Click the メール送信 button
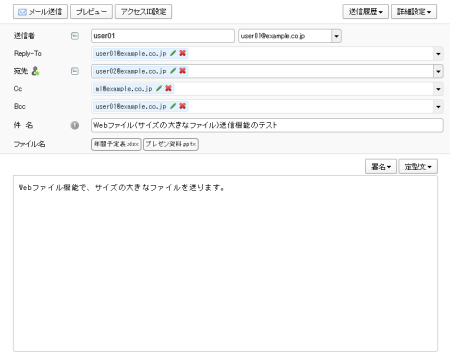This screenshot has height=361, width=450. pyautogui.click(x=40, y=12)
